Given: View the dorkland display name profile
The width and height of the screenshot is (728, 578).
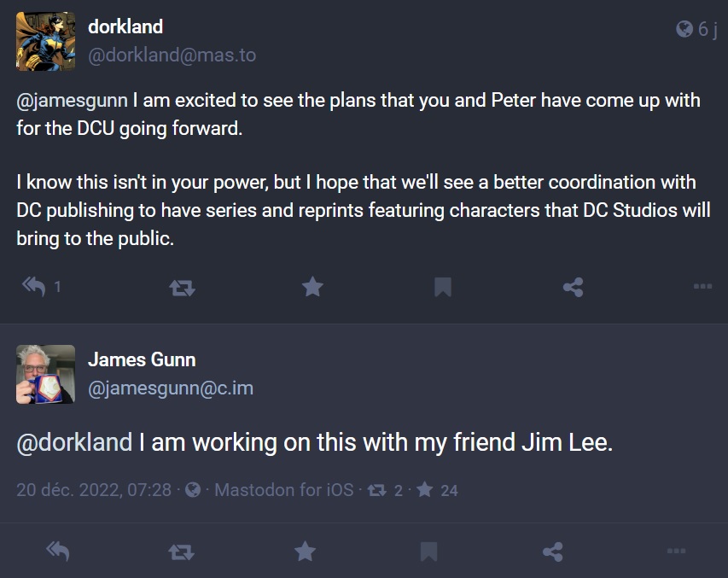Looking at the screenshot, I should [x=125, y=26].
